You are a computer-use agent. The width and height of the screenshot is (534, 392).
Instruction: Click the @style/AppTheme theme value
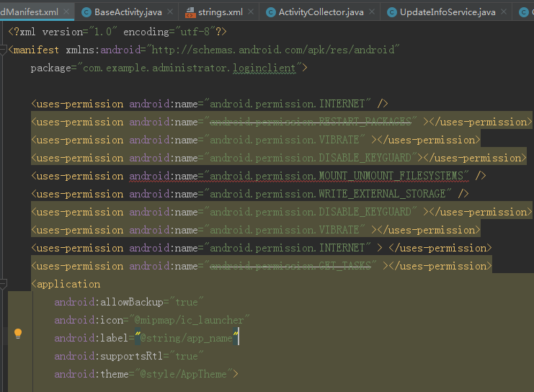pos(183,374)
